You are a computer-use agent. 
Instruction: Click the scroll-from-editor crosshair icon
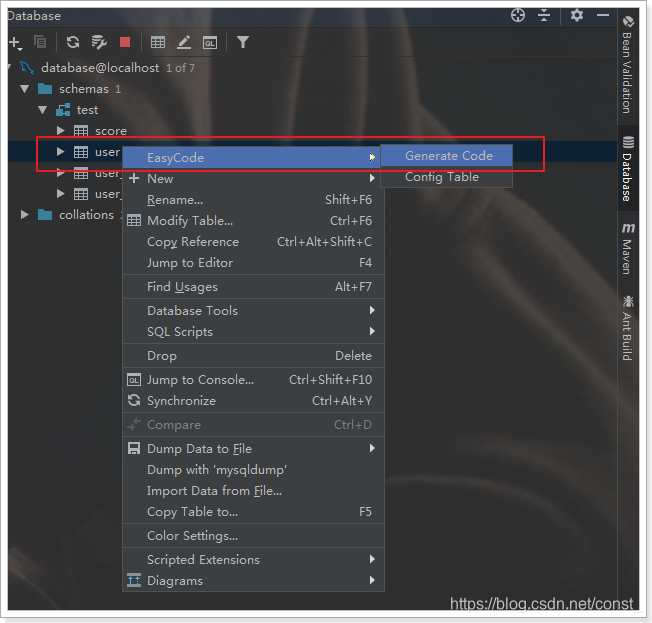518,16
